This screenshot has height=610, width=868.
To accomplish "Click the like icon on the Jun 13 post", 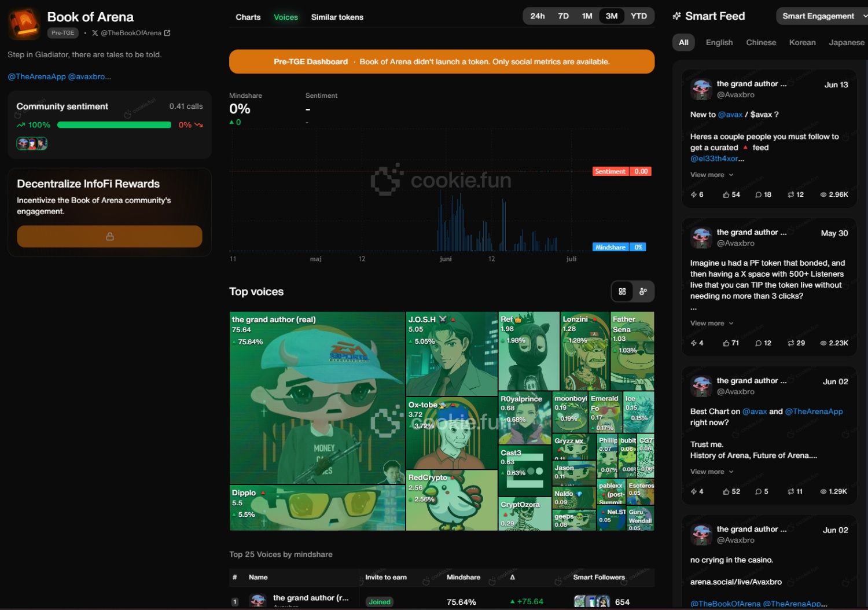I will pos(726,194).
